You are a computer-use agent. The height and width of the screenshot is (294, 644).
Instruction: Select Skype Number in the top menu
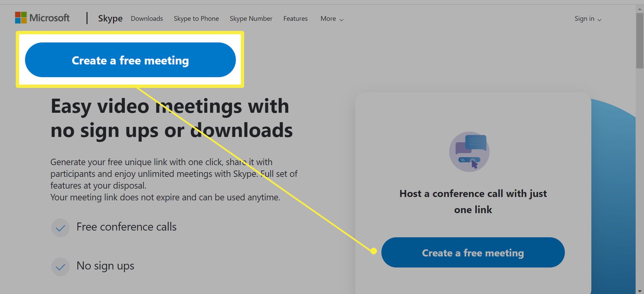(251, 18)
